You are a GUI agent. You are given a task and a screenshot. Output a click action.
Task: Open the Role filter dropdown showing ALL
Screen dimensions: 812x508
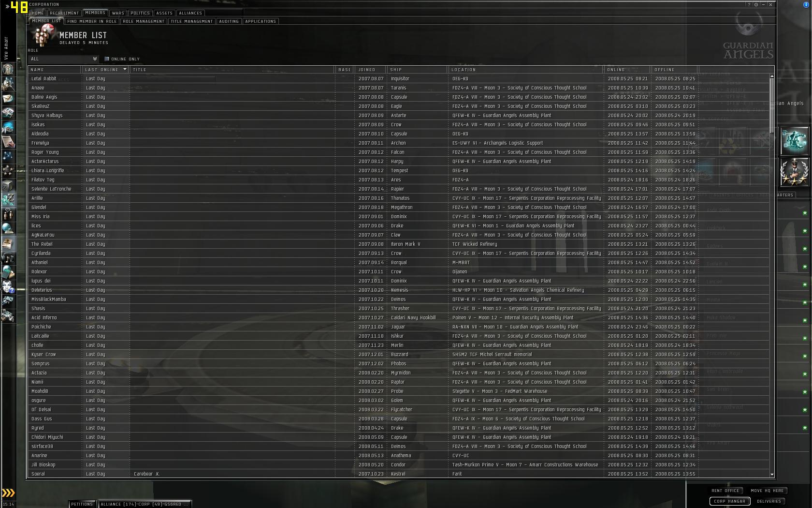[63, 59]
